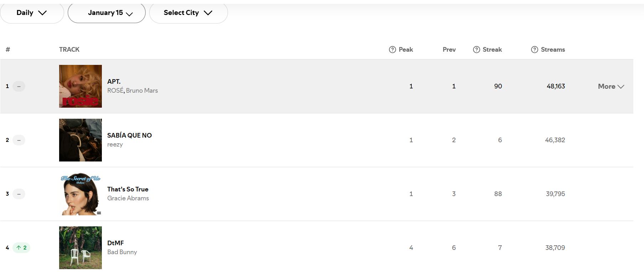This screenshot has width=644, height=272.
Task: Click the no-change indicator for APT.
Action: (19, 86)
